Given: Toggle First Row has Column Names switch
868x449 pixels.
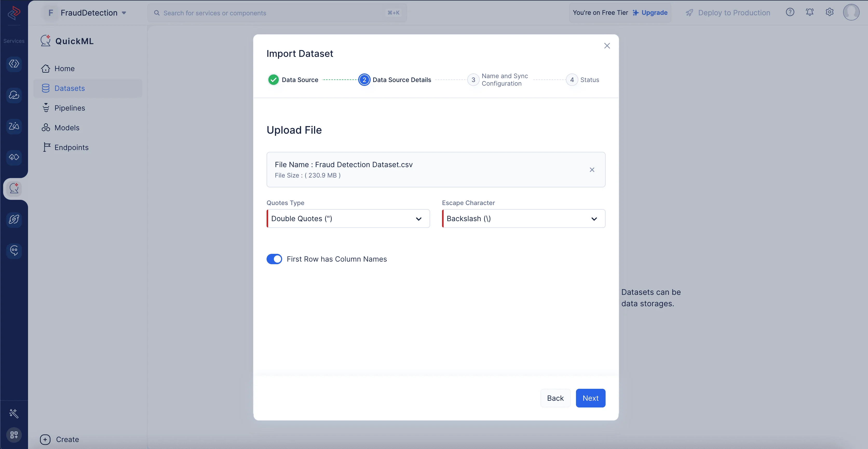Looking at the screenshot, I should click(x=274, y=259).
